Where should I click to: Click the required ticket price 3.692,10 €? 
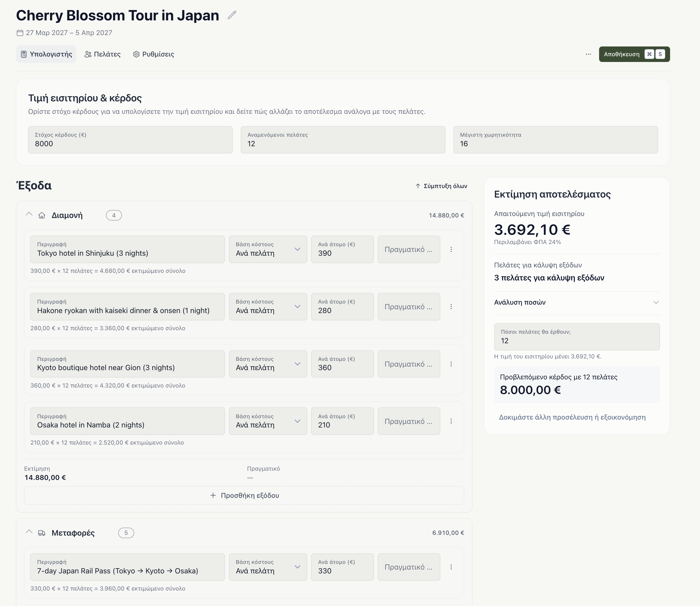532,230
